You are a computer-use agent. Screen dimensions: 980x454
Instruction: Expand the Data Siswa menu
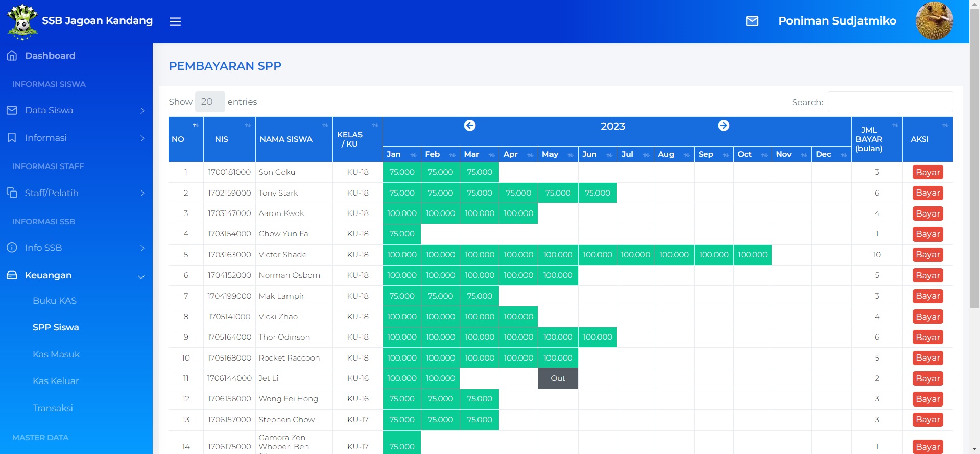click(x=76, y=111)
